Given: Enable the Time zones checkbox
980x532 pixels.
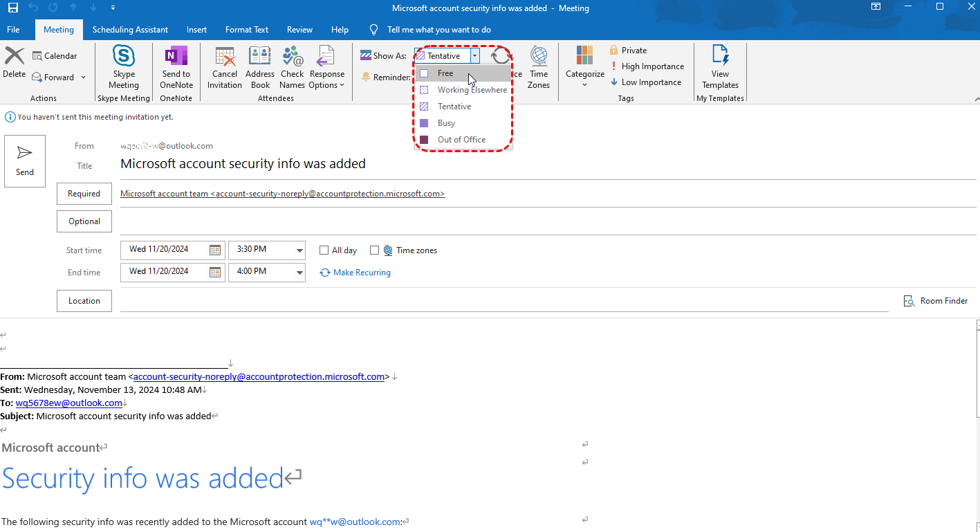Looking at the screenshot, I should pyautogui.click(x=374, y=250).
